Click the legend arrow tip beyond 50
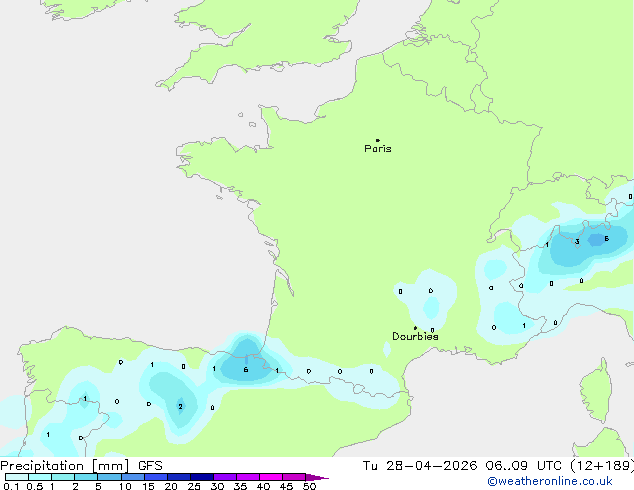This screenshot has height=490, width=634. 317,477
